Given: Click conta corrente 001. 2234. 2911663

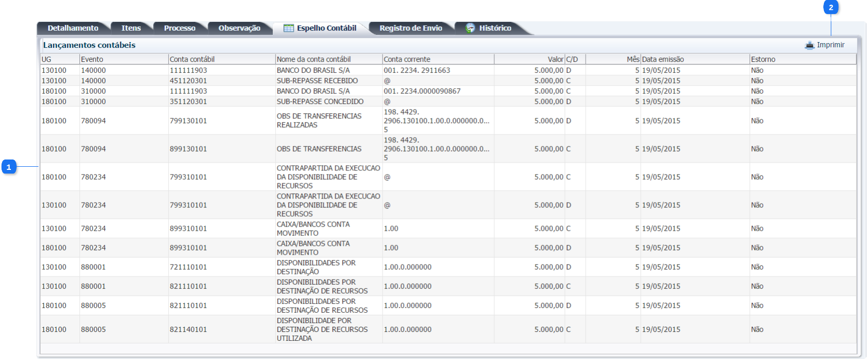Looking at the screenshot, I should tap(417, 70).
